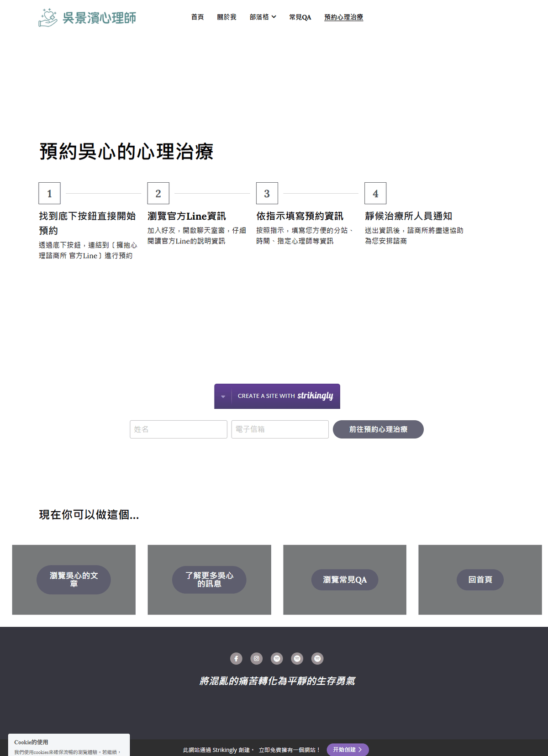
Task: Click the 立即免費擁有一個網站 text
Action: [x=289, y=750]
